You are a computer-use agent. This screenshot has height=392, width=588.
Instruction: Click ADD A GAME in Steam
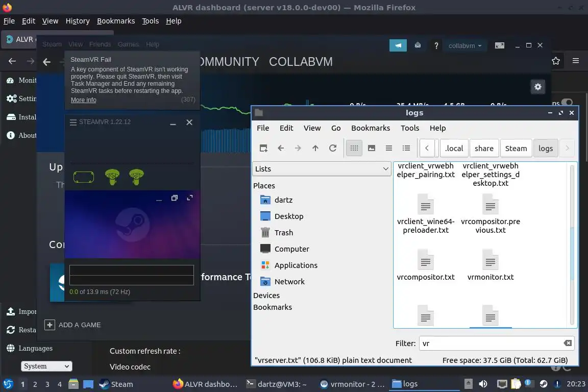pyautogui.click(x=73, y=325)
